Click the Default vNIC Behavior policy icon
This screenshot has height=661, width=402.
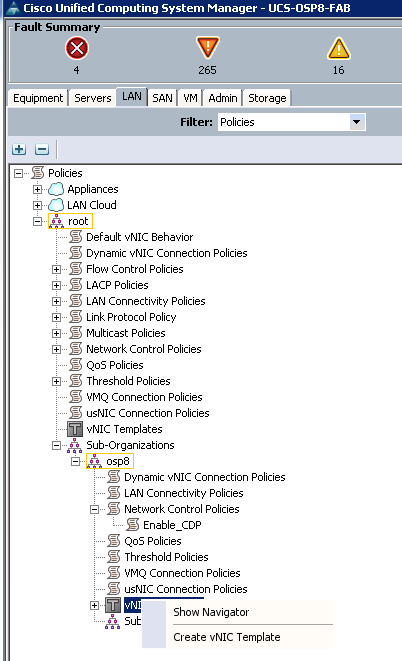click(x=75, y=237)
